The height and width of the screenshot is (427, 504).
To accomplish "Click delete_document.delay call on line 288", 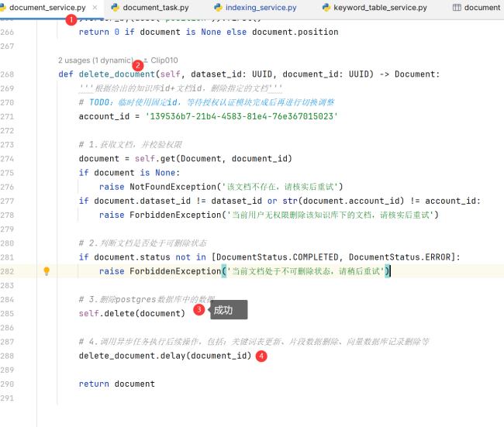I will (x=165, y=356).
